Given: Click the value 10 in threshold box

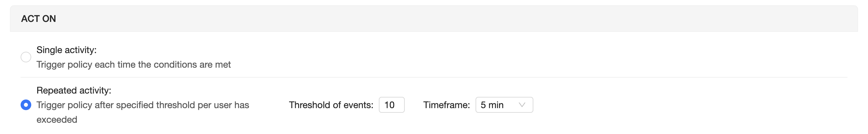Looking at the screenshot, I should click(x=389, y=105).
